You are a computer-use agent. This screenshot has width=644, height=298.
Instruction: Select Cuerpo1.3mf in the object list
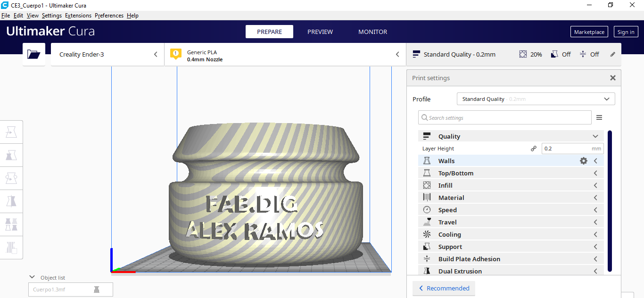pyautogui.click(x=70, y=290)
